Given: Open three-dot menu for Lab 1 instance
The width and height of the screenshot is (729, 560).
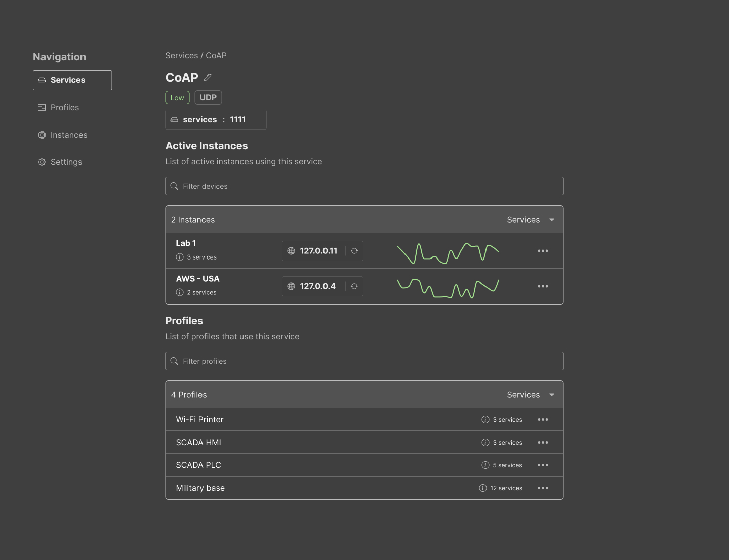Looking at the screenshot, I should pos(543,251).
